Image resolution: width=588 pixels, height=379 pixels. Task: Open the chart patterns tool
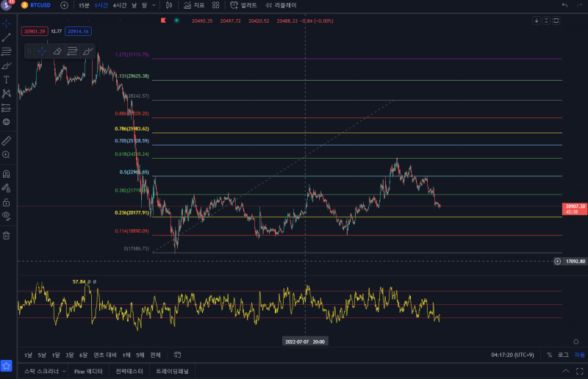7,93
